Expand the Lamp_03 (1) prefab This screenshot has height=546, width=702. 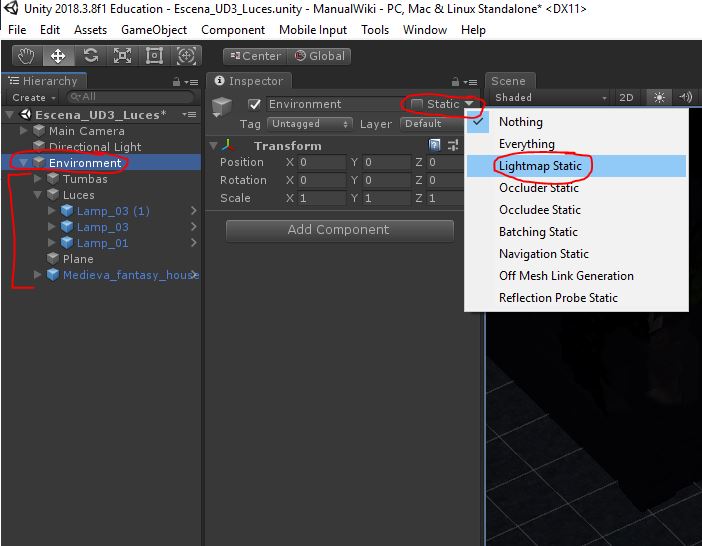[x=51, y=210]
